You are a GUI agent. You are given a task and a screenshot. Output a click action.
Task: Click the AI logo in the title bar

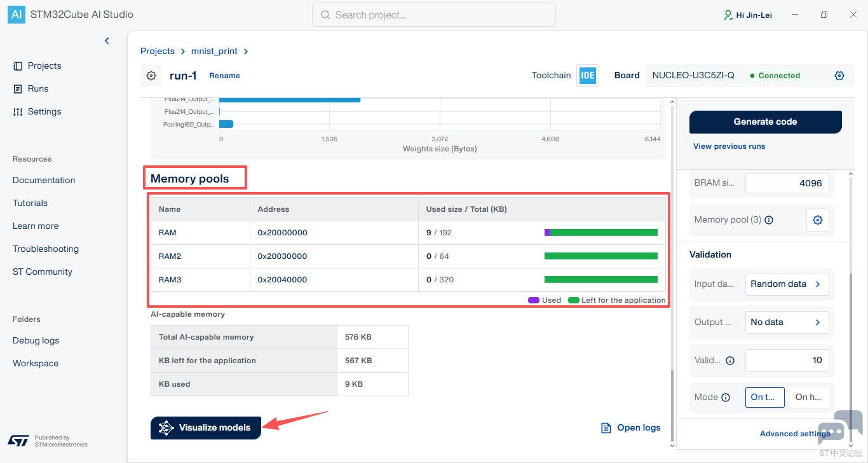17,14
